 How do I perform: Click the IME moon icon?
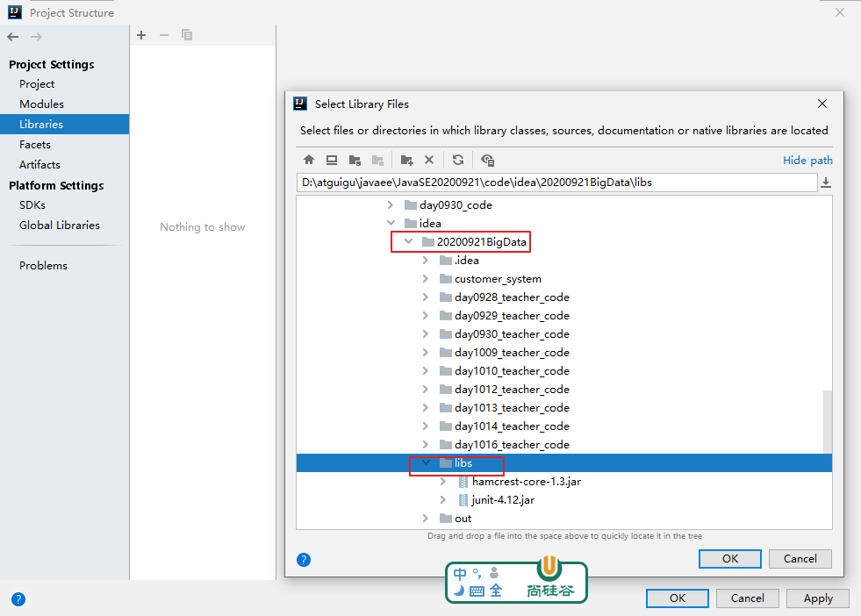point(459,591)
